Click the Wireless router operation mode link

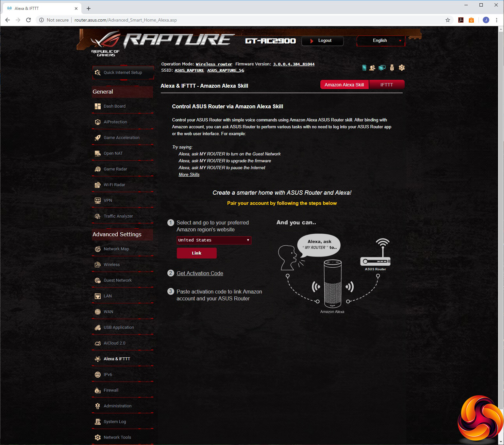point(214,64)
